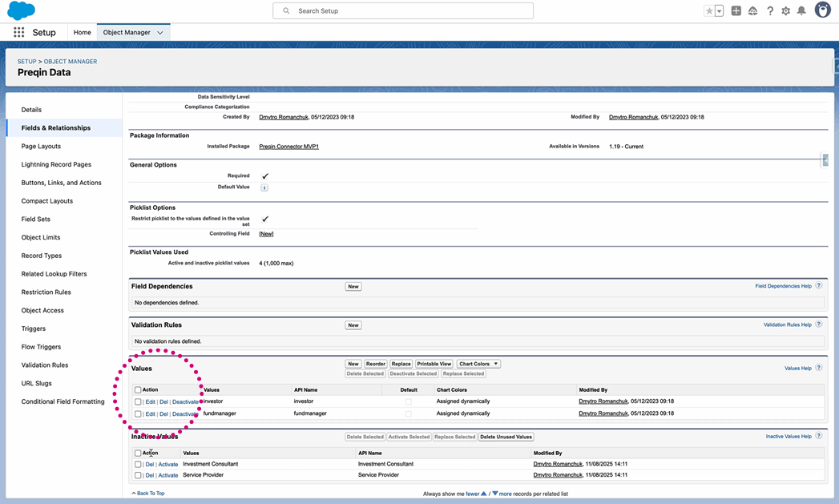The height and width of the screenshot is (504, 839).
Task: Click the user avatar profile icon
Action: (822, 10)
